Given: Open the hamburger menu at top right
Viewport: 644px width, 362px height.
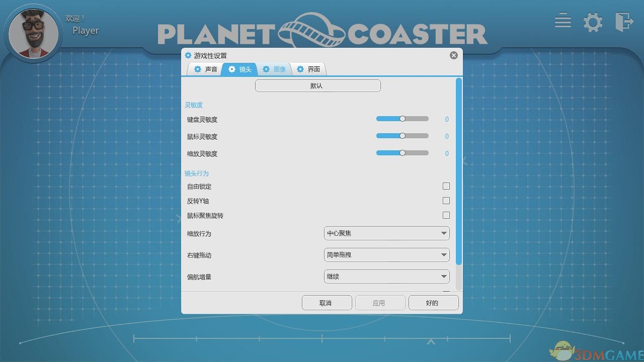Looking at the screenshot, I should tap(562, 21).
